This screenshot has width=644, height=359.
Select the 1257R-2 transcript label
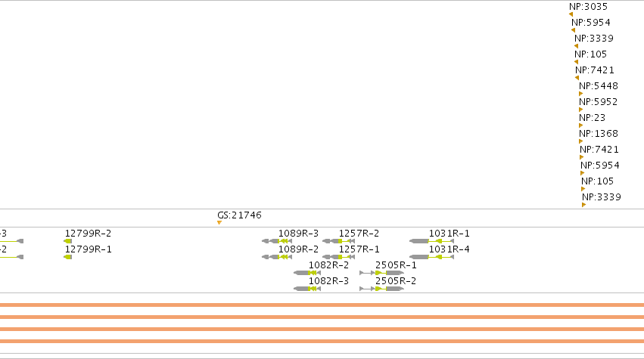click(x=359, y=234)
